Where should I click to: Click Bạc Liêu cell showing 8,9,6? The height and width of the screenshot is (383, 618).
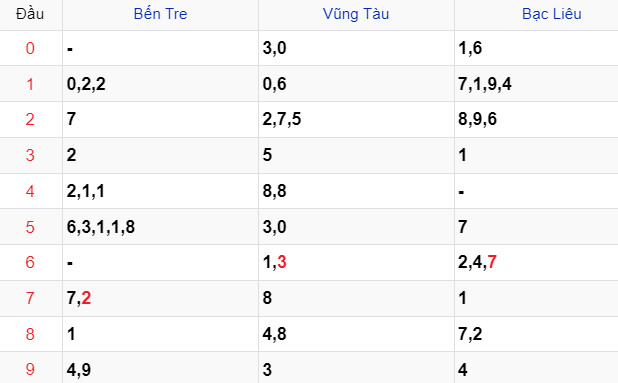pos(536,119)
